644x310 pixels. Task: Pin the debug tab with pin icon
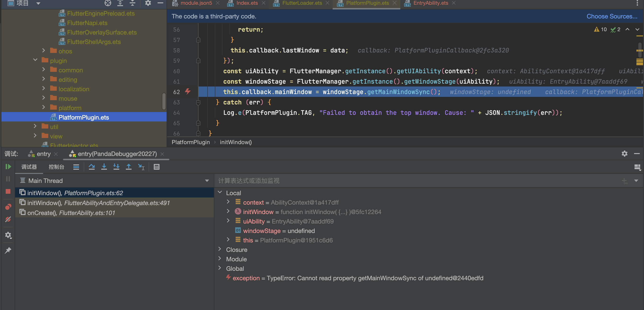pos(8,250)
